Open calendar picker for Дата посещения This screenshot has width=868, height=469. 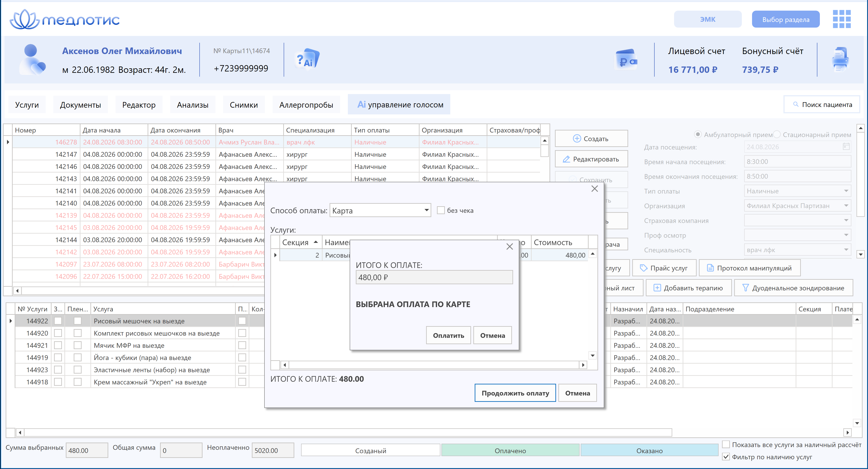point(846,147)
